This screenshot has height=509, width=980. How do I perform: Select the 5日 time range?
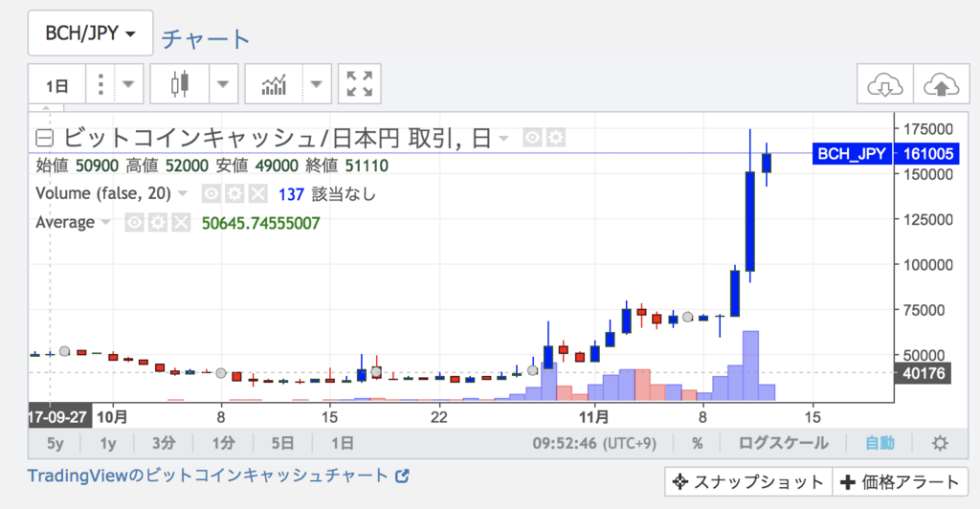click(x=282, y=443)
